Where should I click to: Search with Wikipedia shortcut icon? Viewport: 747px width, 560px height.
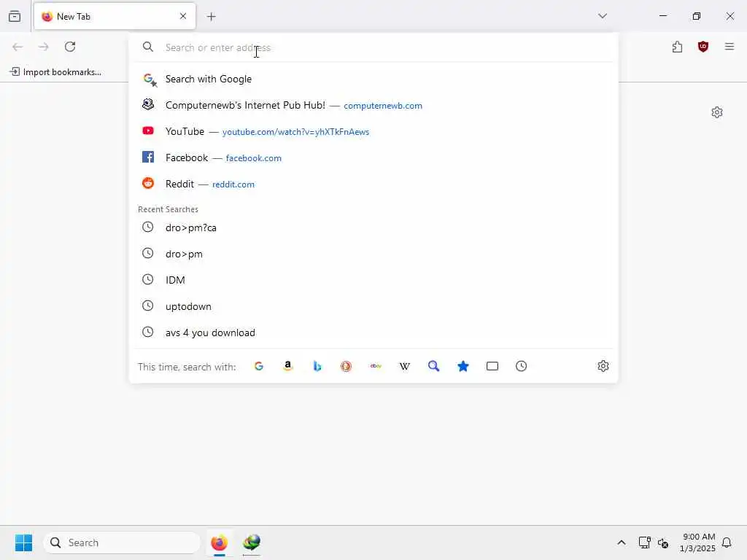tap(404, 366)
